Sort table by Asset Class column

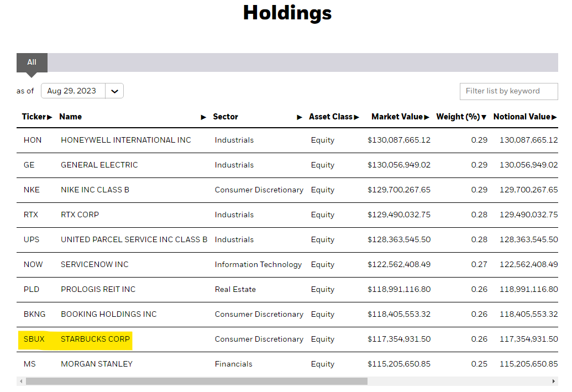(x=334, y=117)
